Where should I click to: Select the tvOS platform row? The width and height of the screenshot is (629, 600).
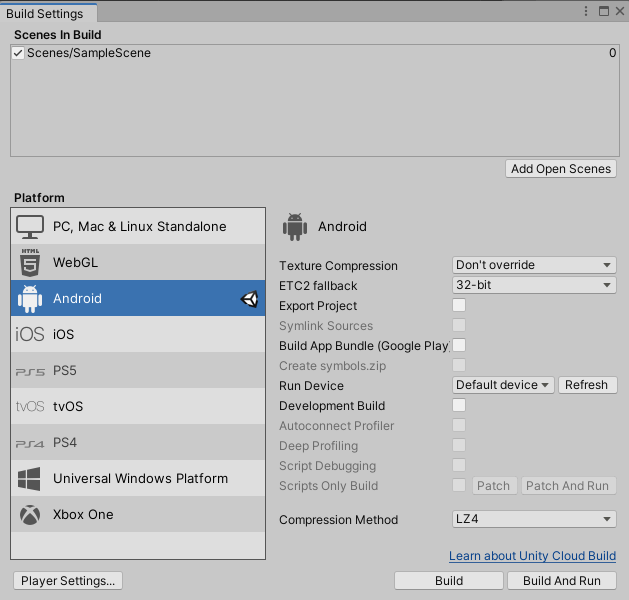click(x=138, y=406)
